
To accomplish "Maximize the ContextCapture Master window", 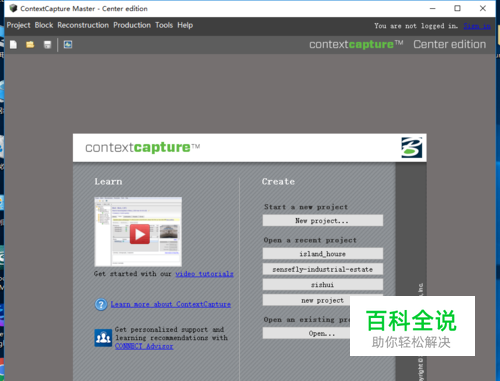I will 457,8.
